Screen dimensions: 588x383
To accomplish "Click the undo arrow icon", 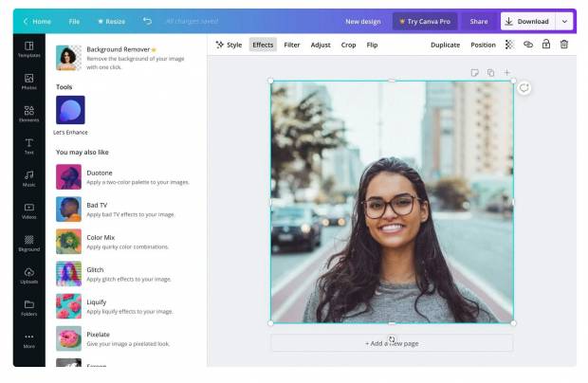I will coord(147,22).
